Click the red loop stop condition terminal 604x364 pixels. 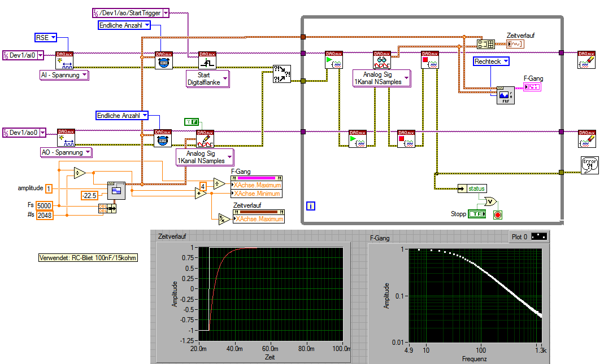click(498, 215)
